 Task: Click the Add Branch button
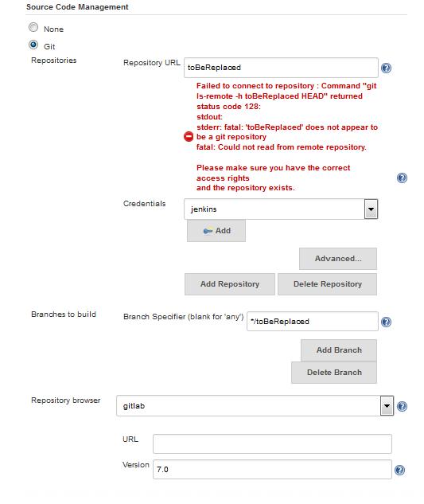point(339,350)
